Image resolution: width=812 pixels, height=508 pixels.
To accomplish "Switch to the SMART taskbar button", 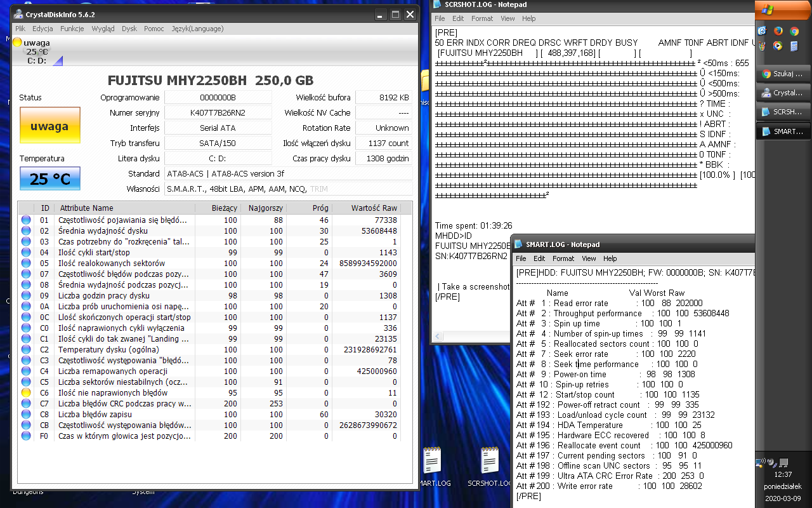I will click(x=783, y=131).
